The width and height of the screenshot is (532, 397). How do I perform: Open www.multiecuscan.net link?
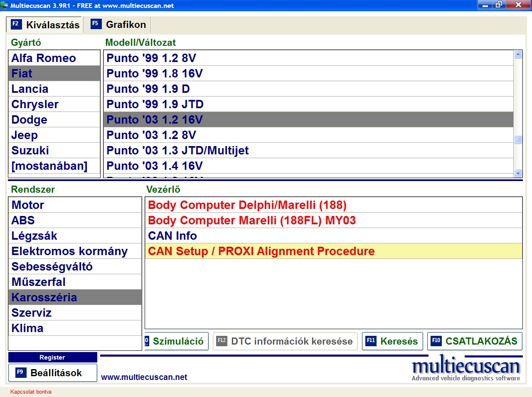tap(144, 377)
